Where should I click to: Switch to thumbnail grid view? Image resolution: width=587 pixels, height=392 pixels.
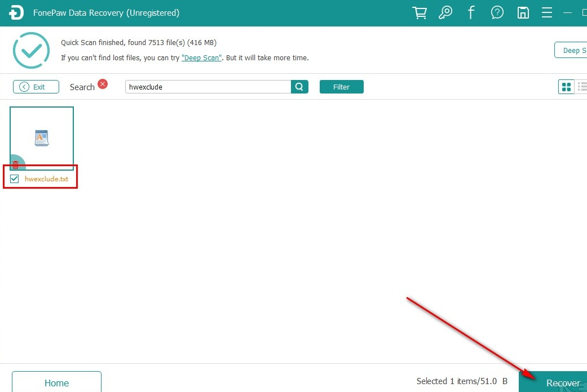click(x=566, y=87)
